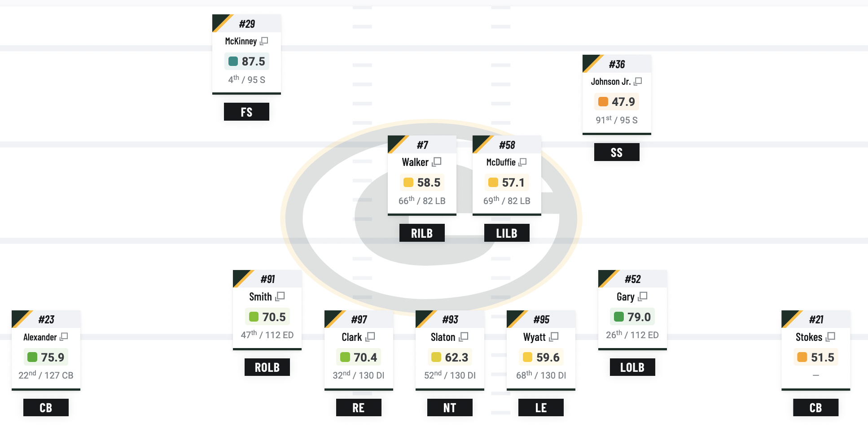Image resolution: width=868 pixels, height=427 pixels.
Task: Click the Gary player name
Action: [x=625, y=297]
